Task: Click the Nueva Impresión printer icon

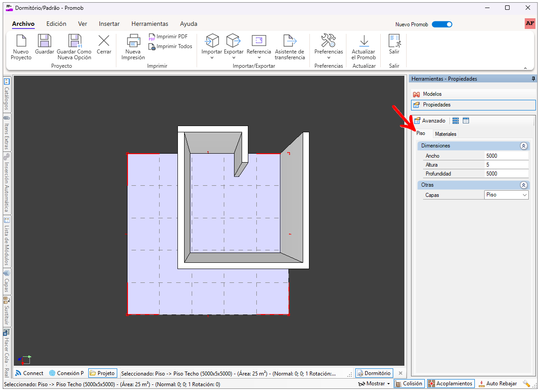Action: pos(133,41)
